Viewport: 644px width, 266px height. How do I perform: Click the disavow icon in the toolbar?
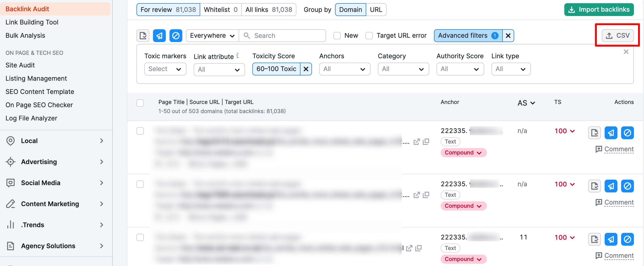click(x=176, y=36)
